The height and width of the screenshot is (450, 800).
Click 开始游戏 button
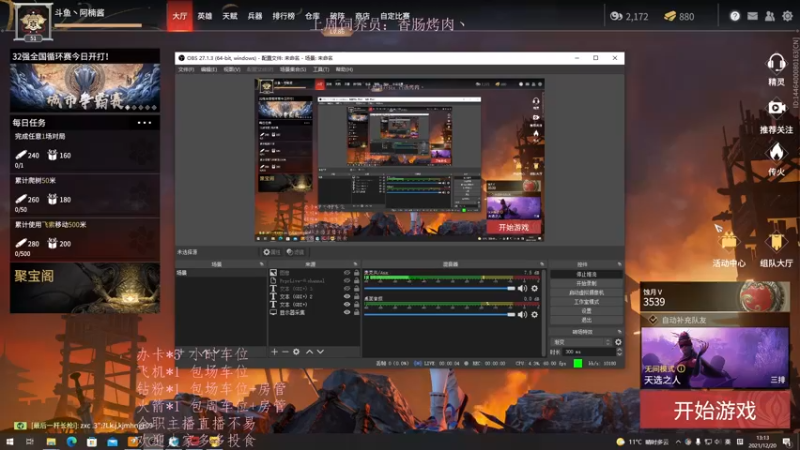coord(714,410)
